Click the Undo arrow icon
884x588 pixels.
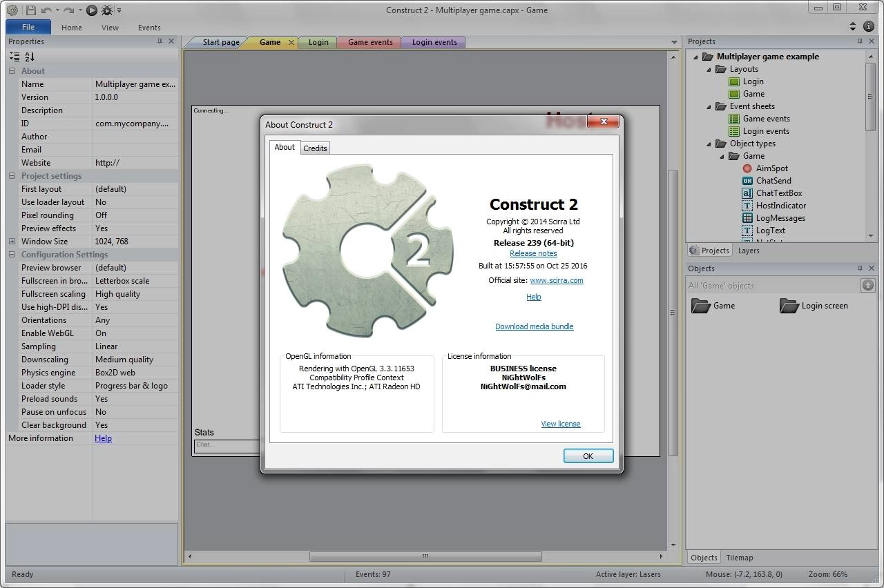(46, 10)
